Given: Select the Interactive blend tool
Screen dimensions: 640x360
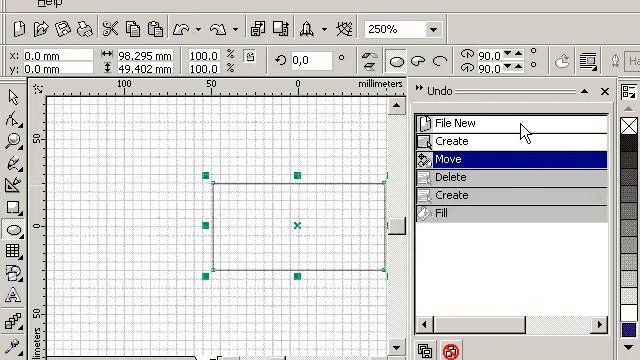Looking at the screenshot, I should [x=13, y=321].
